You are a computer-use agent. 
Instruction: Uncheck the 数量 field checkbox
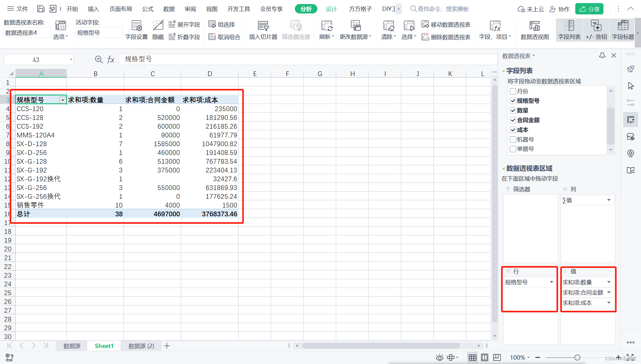point(513,110)
